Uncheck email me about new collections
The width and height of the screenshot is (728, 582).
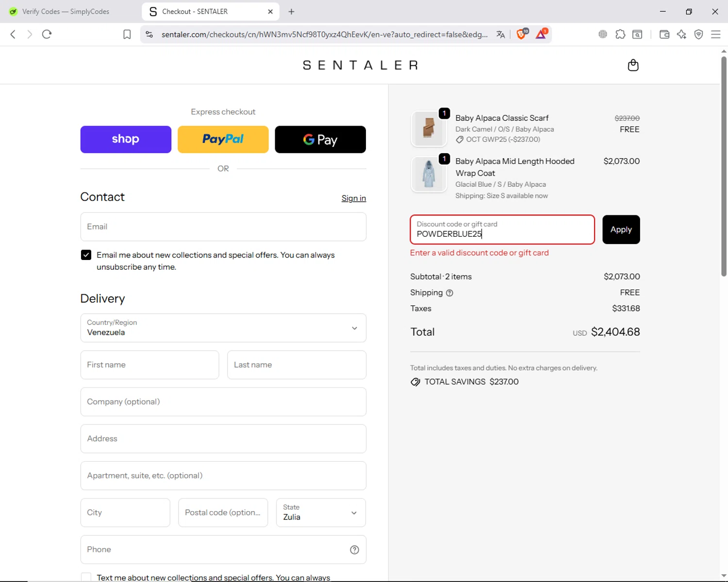pyautogui.click(x=86, y=255)
